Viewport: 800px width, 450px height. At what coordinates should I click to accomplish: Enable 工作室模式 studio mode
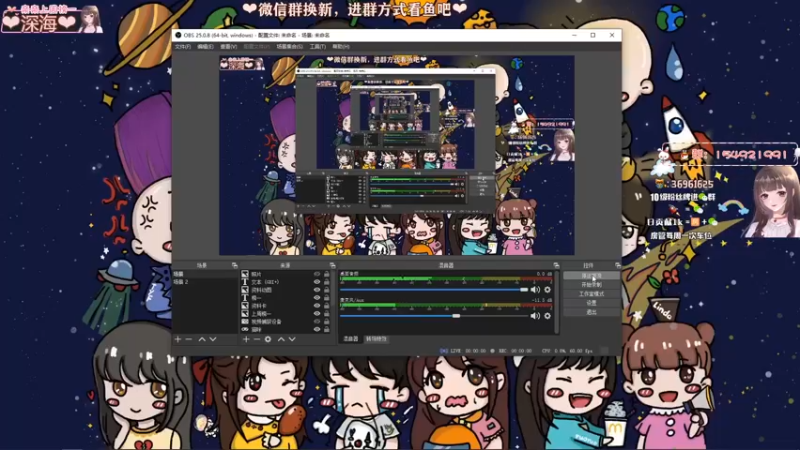591,294
